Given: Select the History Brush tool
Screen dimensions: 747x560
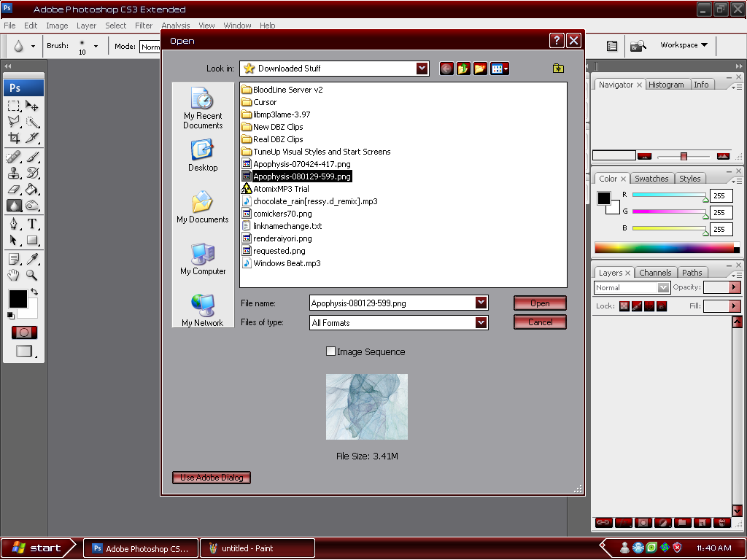Looking at the screenshot, I should click(32, 173).
